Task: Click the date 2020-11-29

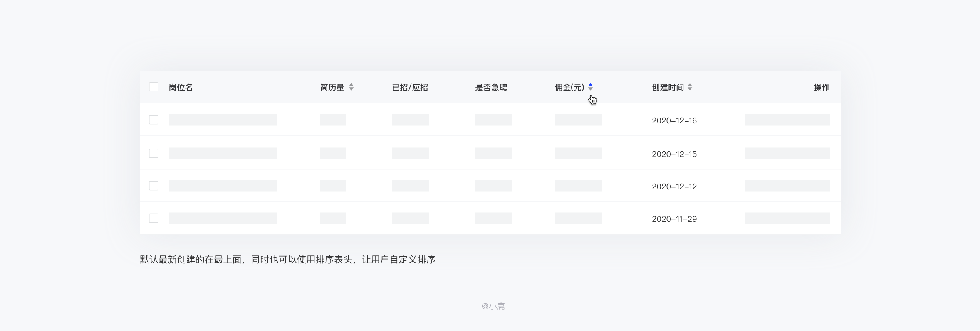Action: 674,219
